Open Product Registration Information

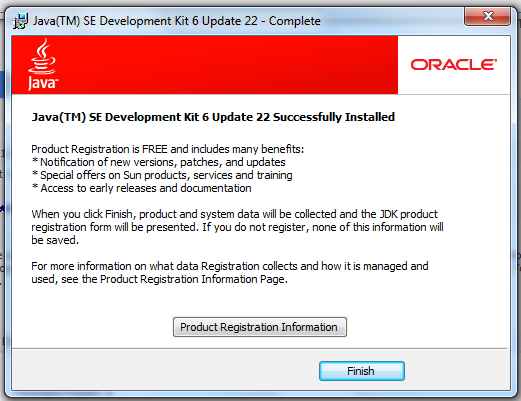[259, 327]
